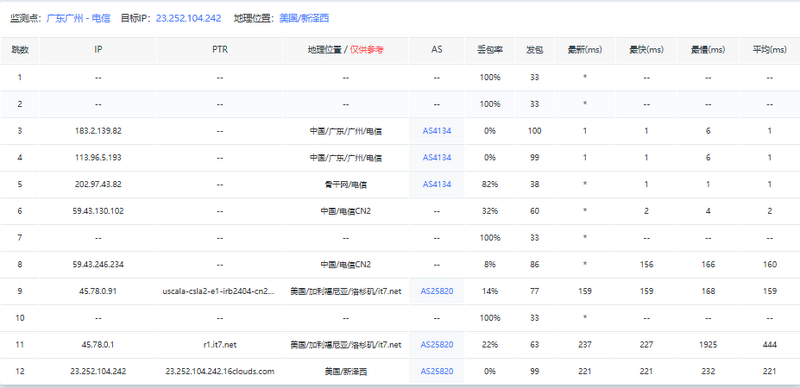The image size is (800, 388).
Task: Click the AS column header
Action: click(x=437, y=50)
